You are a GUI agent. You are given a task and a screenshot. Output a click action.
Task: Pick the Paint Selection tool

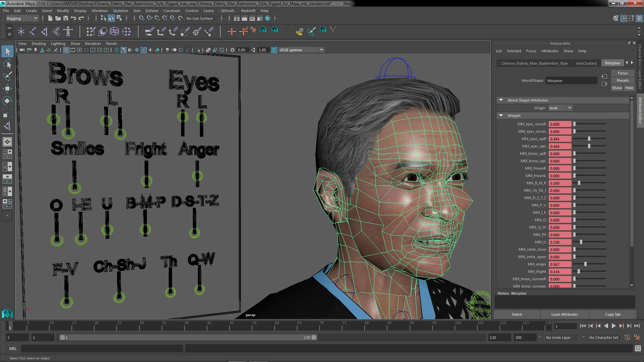point(7,76)
